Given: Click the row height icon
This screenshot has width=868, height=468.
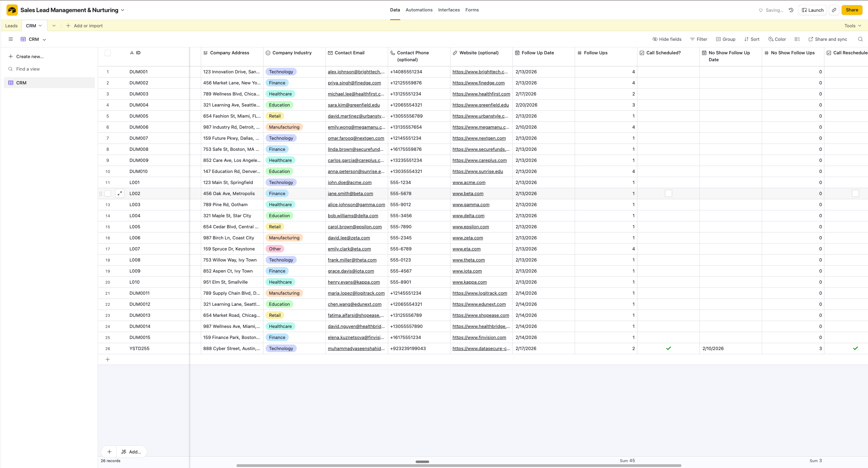Looking at the screenshot, I should click(x=797, y=39).
